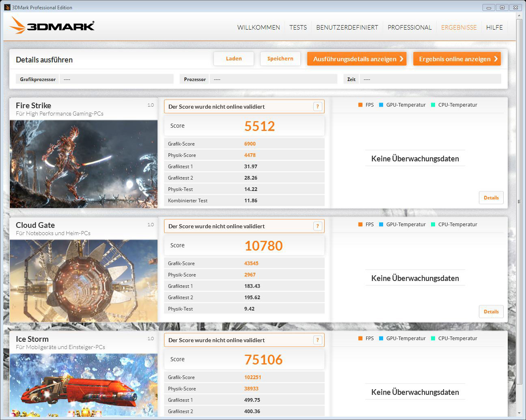
Task: Click the scrollbar down arrow
Action: click(x=519, y=413)
